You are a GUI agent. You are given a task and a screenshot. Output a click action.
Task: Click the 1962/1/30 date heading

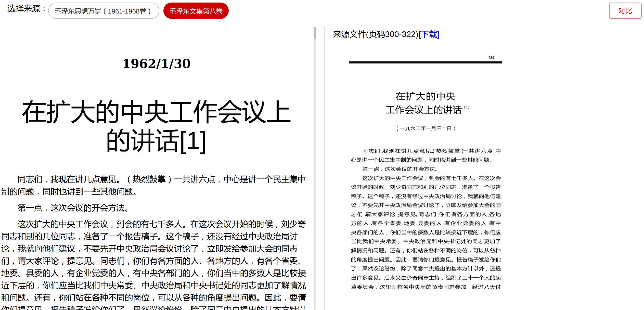click(157, 63)
